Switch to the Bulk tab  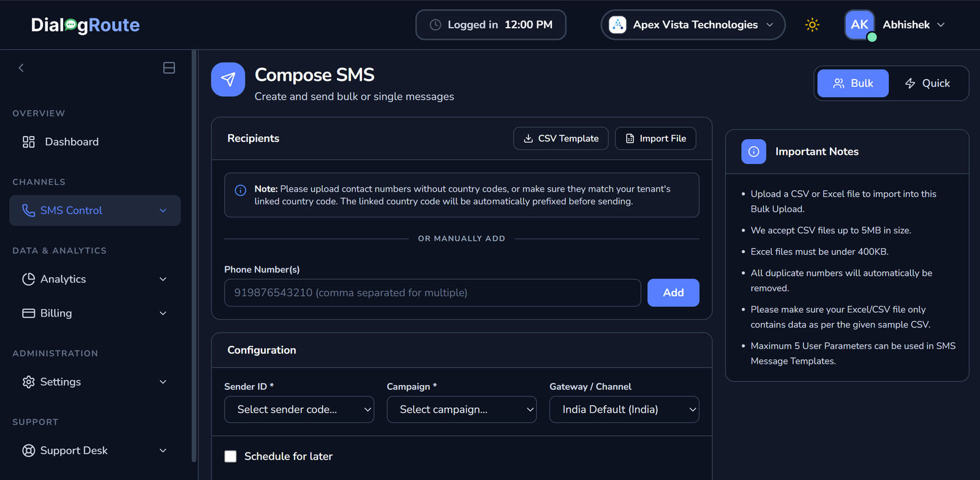point(853,83)
